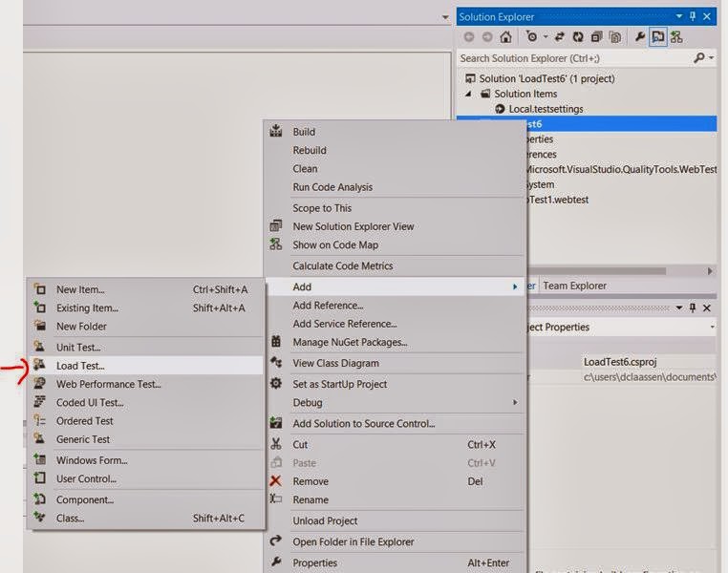Viewport: 728px width, 573px height.
Task: Click the Code Map icon in Solution Explorer toolbar
Action: [x=676, y=36]
